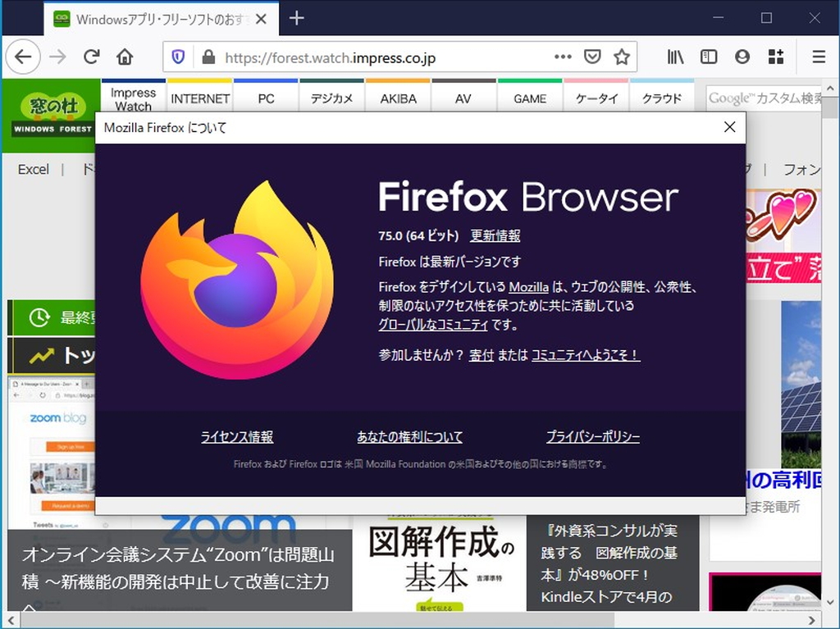This screenshot has height=629, width=840.
Task: Click the tracking protection shield icon
Action: click(177, 57)
